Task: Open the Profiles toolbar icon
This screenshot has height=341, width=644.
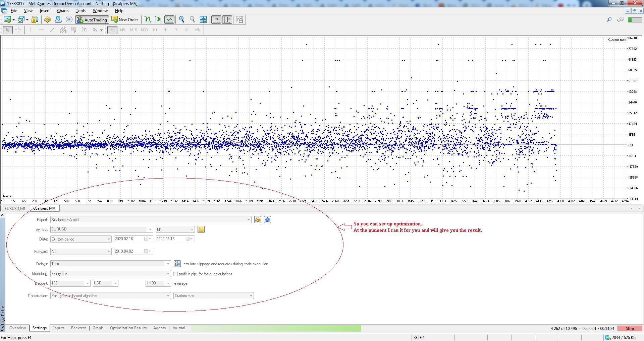Action: coord(21,20)
